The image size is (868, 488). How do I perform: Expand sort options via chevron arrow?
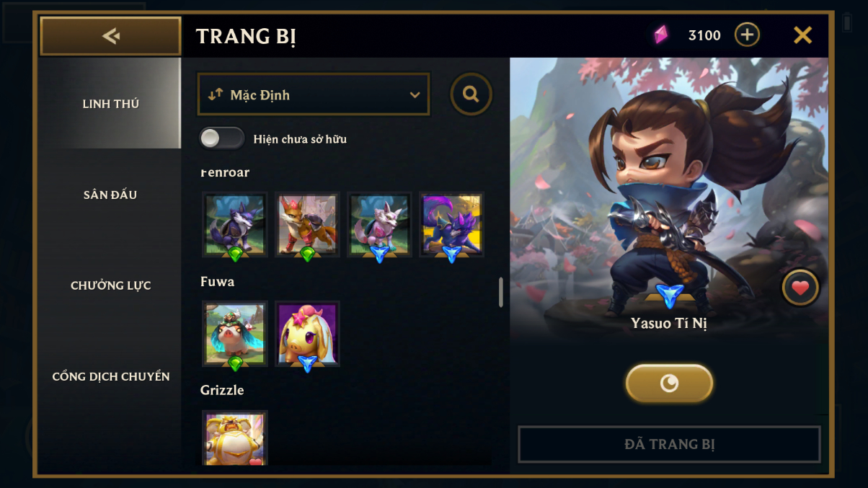pos(415,94)
